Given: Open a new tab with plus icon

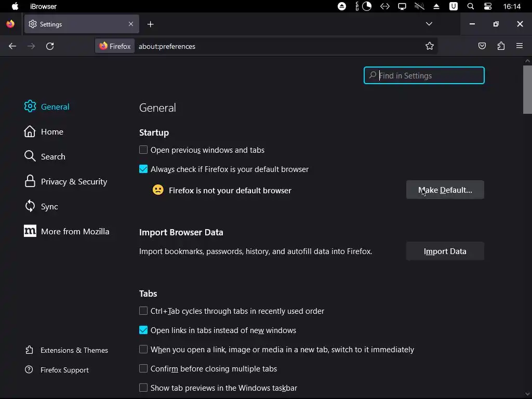Looking at the screenshot, I should 150,24.
